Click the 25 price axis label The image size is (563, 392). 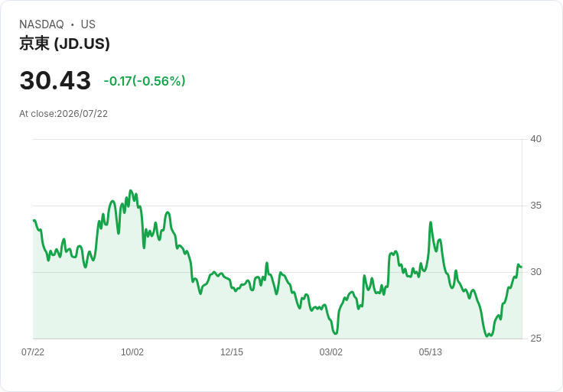coord(535,339)
